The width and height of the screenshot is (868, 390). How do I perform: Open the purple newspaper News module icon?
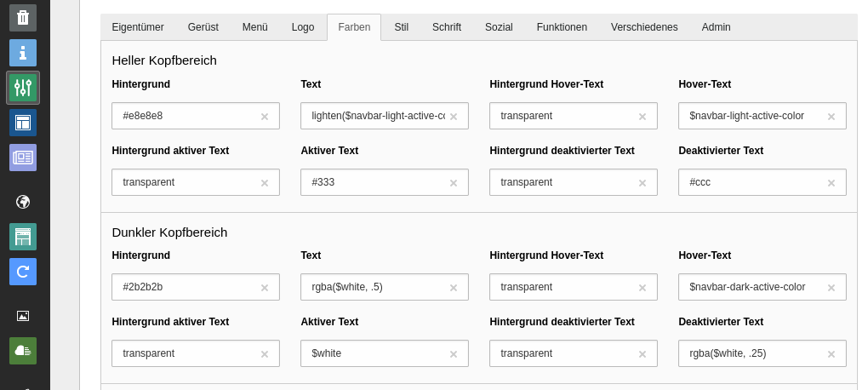(x=23, y=158)
